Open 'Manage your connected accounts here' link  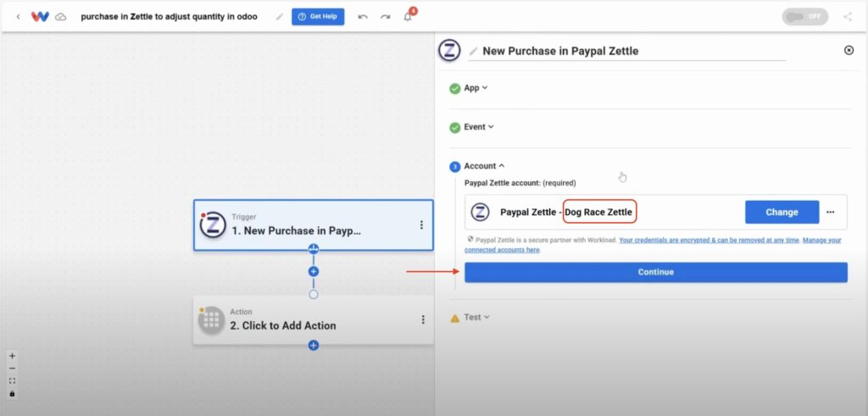coord(654,245)
